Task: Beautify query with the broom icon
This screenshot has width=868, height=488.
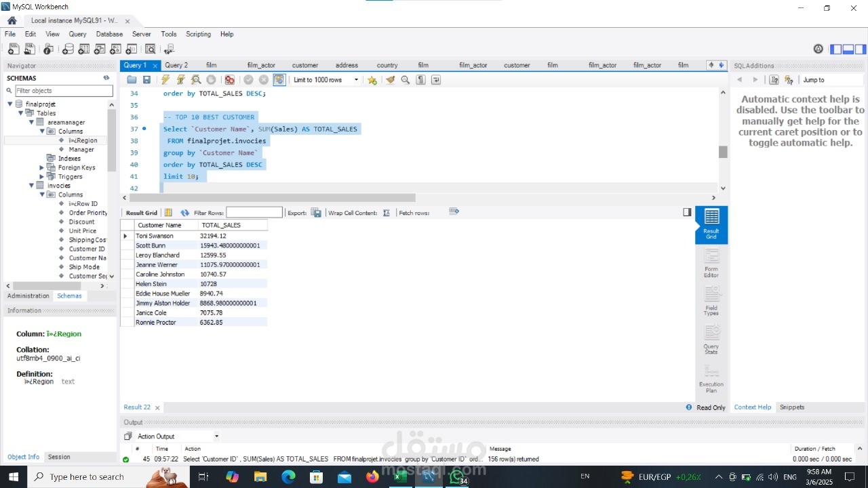Action: point(390,80)
